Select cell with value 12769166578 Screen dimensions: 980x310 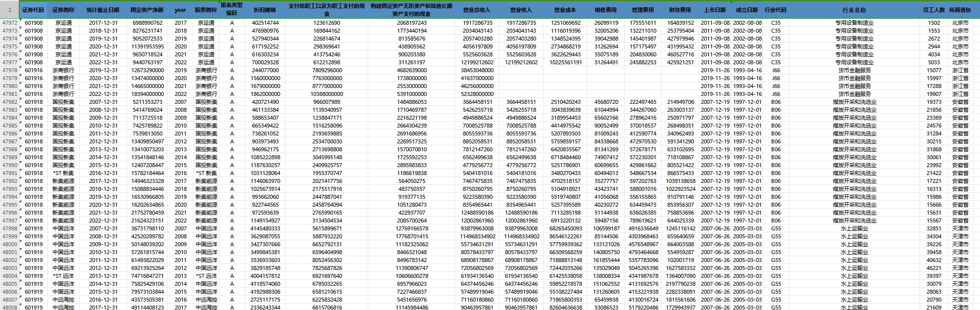pyautogui.click(x=412, y=228)
